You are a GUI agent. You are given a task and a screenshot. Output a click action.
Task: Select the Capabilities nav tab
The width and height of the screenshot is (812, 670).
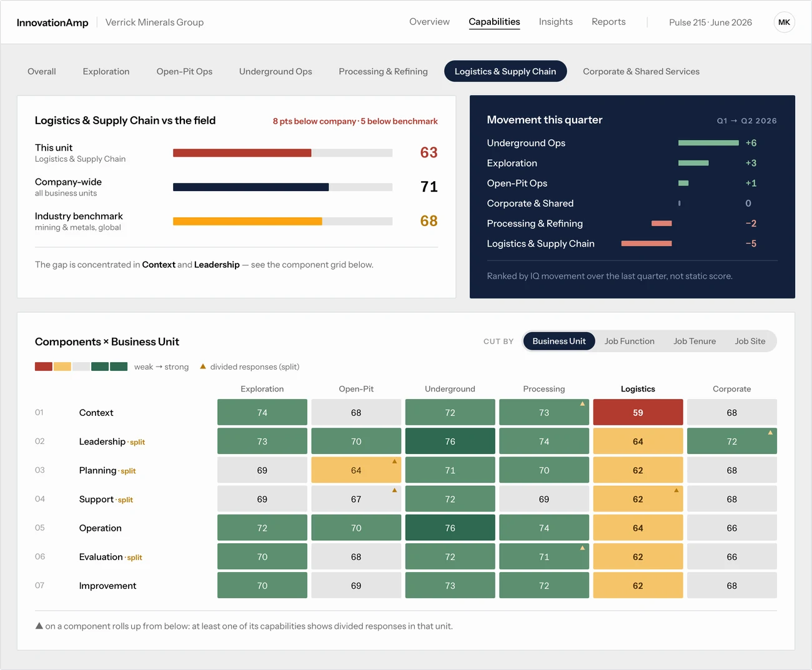(494, 22)
